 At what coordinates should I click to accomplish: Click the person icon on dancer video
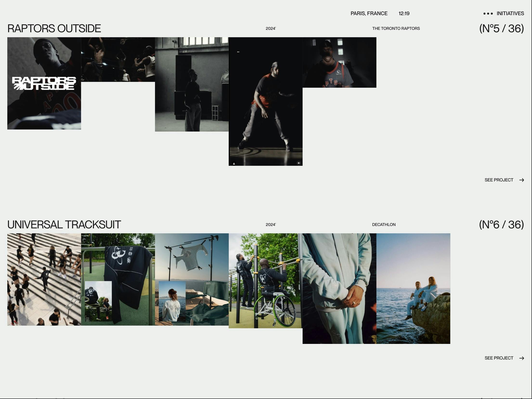[x=234, y=164]
